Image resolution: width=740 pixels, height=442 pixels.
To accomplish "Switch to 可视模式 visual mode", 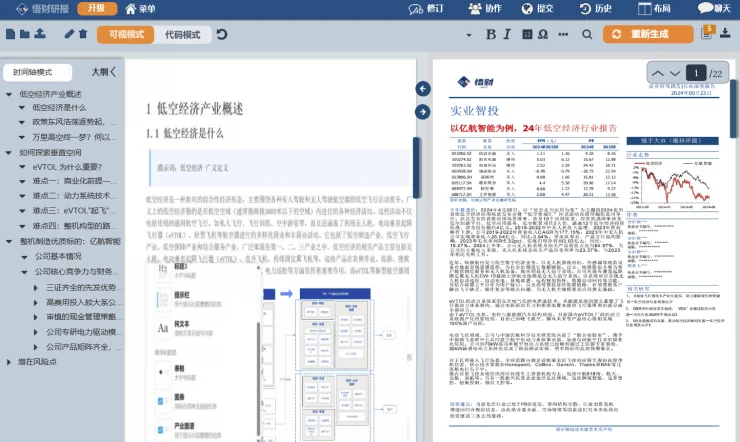I will (126, 34).
